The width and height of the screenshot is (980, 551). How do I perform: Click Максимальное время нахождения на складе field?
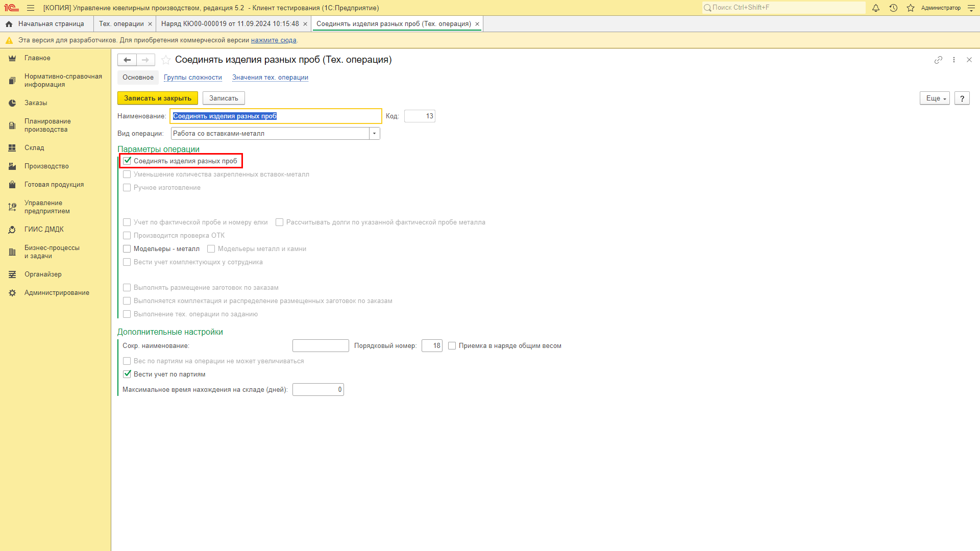point(318,390)
